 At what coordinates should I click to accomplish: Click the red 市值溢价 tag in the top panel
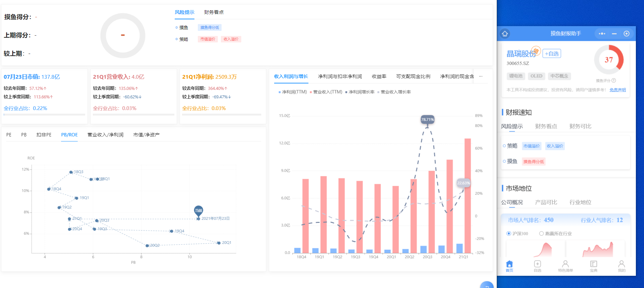point(208,39)
